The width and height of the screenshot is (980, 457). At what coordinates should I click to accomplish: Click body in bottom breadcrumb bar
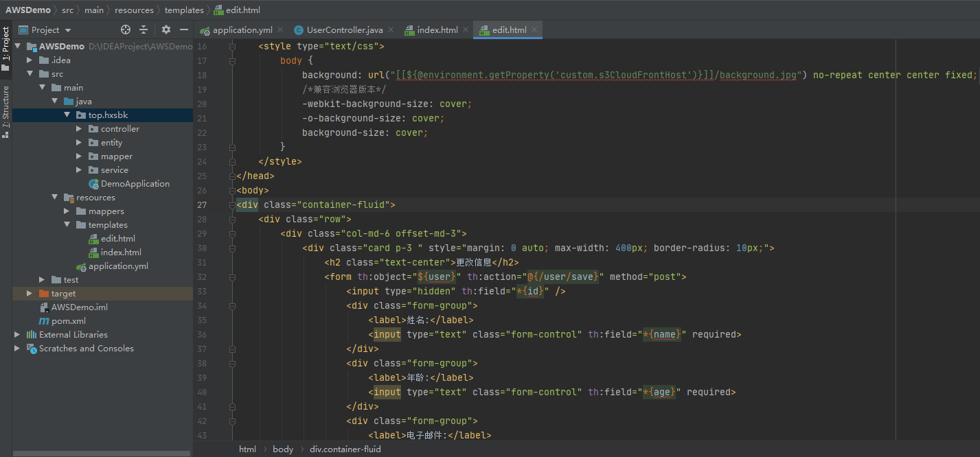(283, 449)
